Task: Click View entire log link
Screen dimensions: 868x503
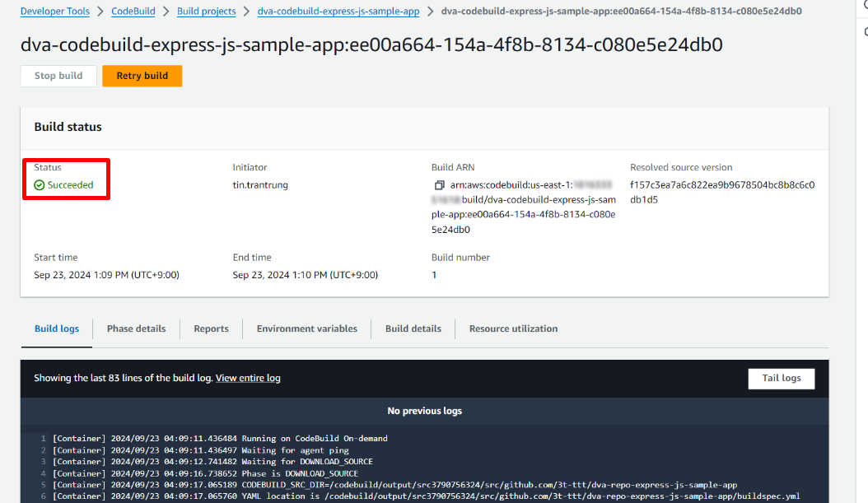Action: [x=248, y=378]
